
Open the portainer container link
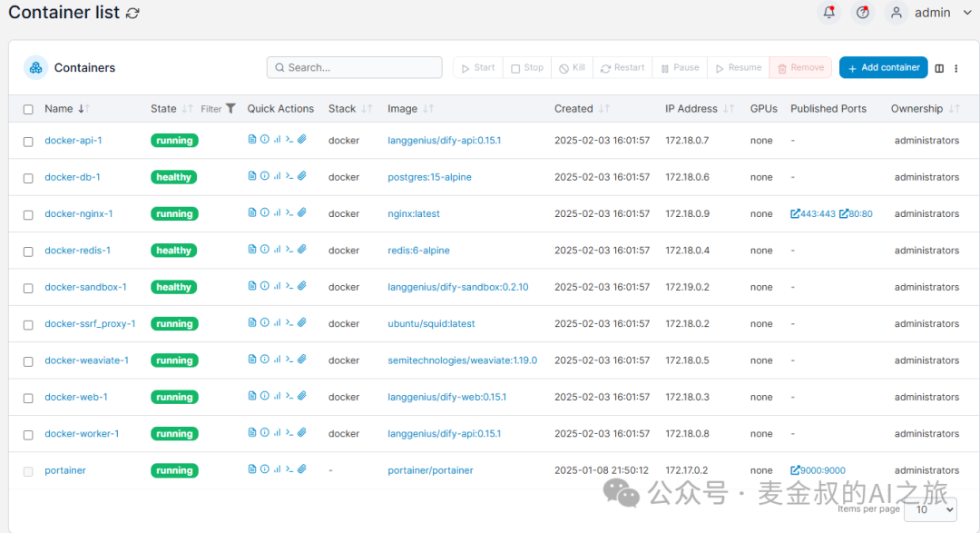pos(65,470)
